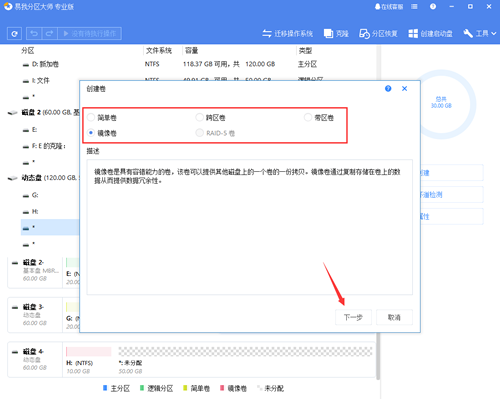Select the G: volume row
500x399 pixels.
[50, 195]
